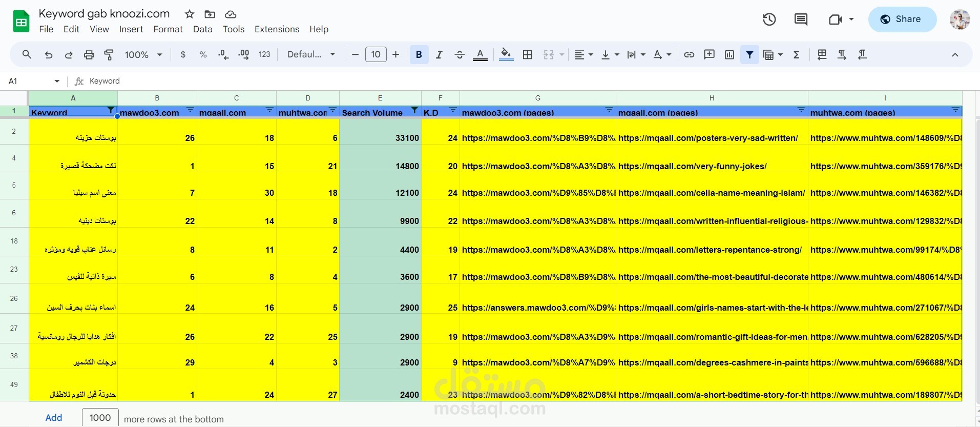Redo the last action

69,55
